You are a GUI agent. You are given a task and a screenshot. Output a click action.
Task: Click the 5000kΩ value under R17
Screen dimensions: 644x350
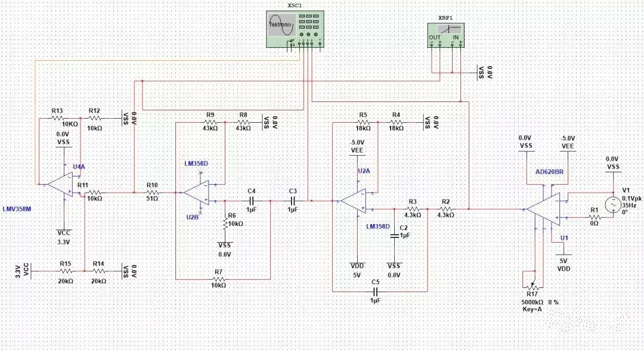pyautogui.click(x=532, y=302)
